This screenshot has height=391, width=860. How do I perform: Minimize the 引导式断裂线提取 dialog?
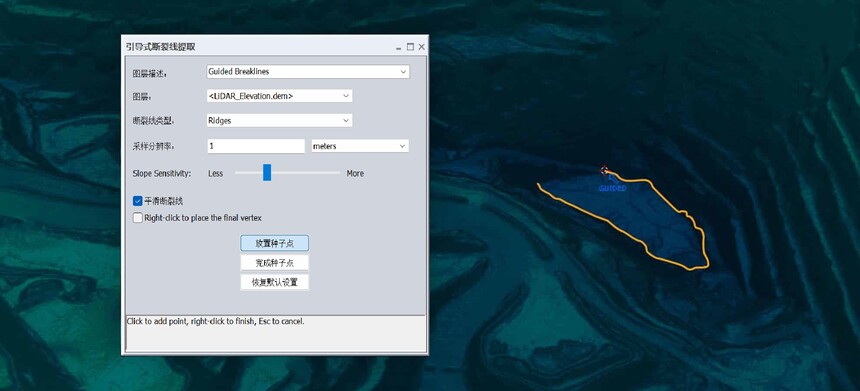pyautogui.click(x=399, y=48)
